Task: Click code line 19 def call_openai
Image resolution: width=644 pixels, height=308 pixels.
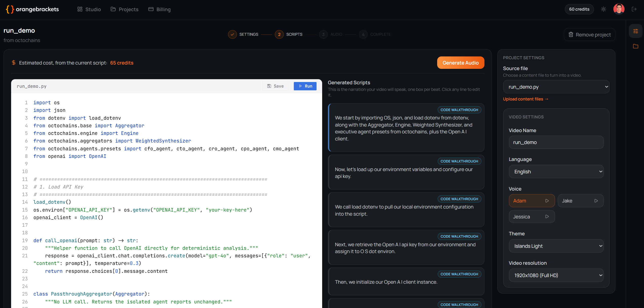Action: pos(86,240)
